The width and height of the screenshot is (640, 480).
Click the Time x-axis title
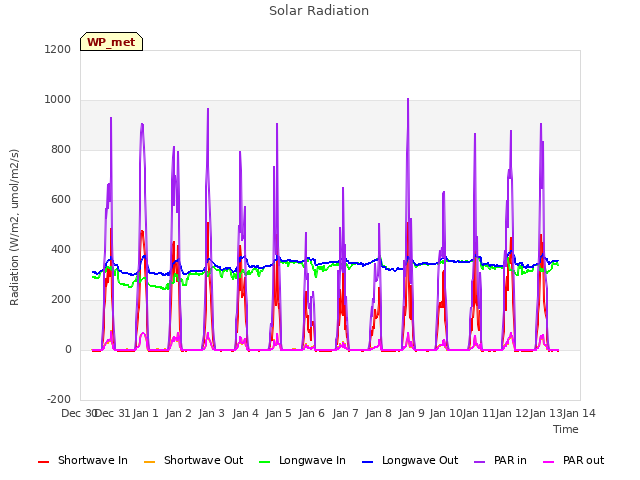(566, 429)
